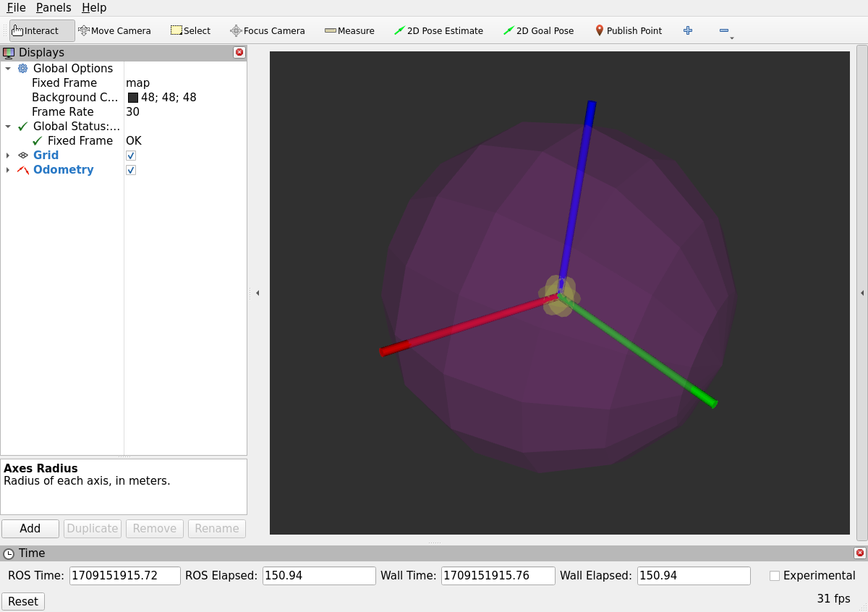The image size is (868, 612).
Task: Select the Publish Point tool
Action: pos(628,30)
